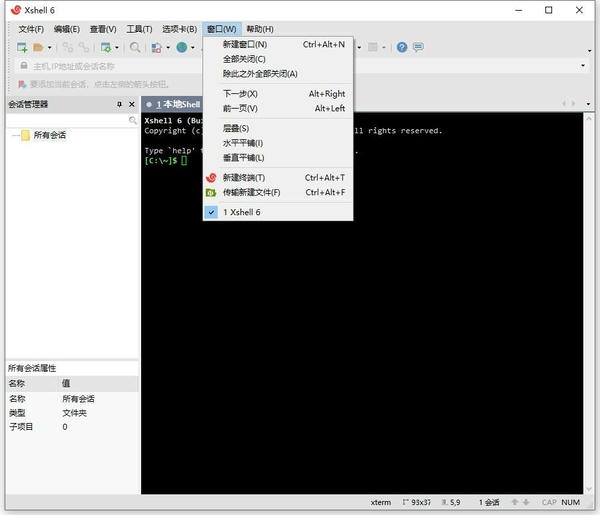The width and height of the screenshot is (600, 515).
Task: Open the 帮助(H) menu
Action: click(260, 29)
